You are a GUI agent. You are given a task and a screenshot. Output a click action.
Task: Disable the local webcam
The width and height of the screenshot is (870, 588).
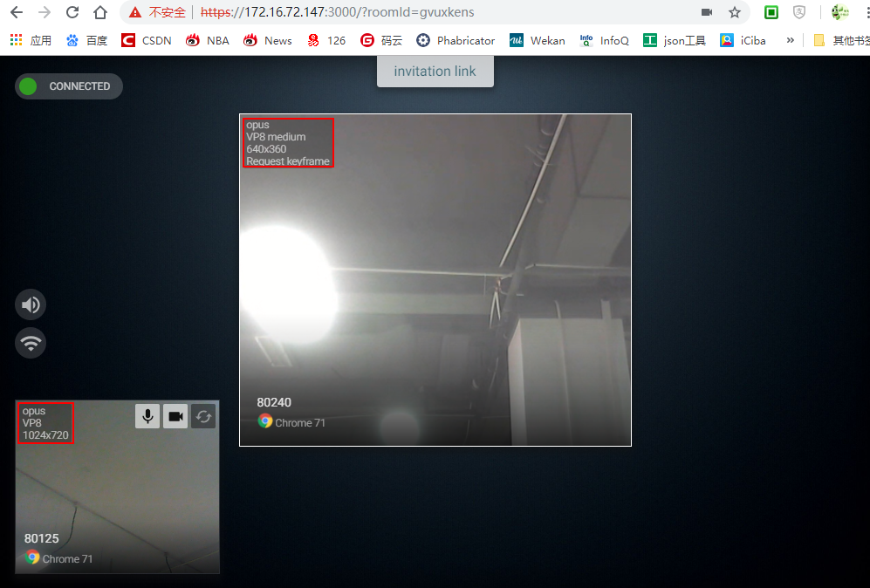click(175, 416)
